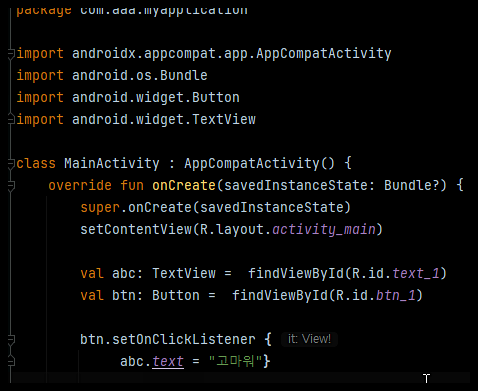
Task: Click 'android.os.Bundle' in the import line
Action: 140,75
